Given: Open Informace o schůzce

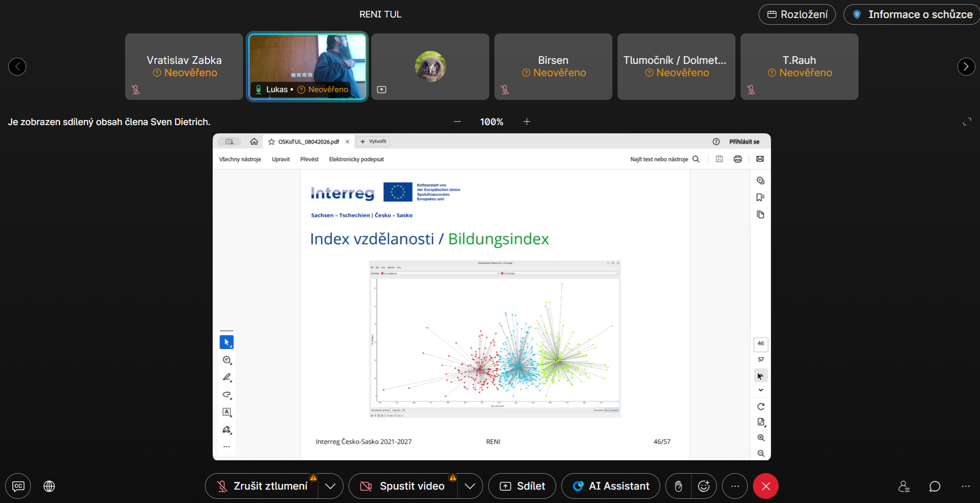Looking at the screenshot, I should click(x=912, y=14).
